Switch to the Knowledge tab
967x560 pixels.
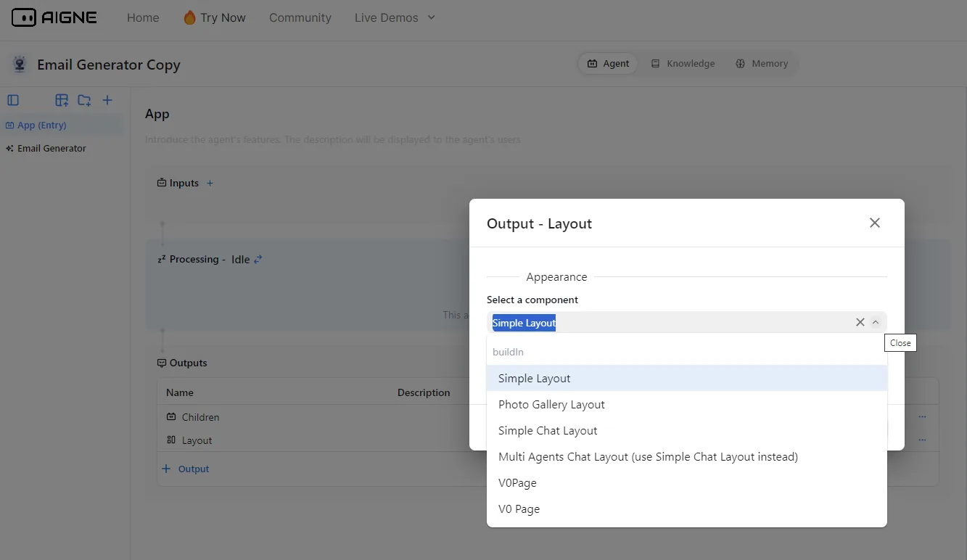click(x=683, y=64)
